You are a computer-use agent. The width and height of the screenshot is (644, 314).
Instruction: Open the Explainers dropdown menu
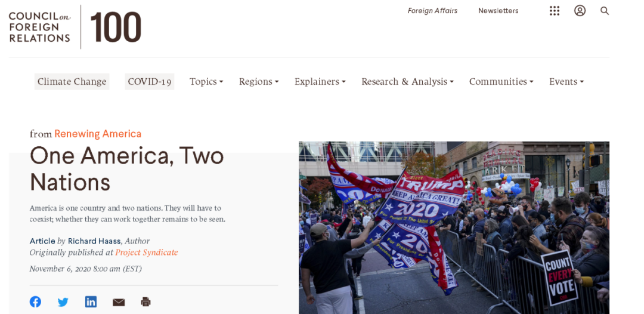click(320, 81)
